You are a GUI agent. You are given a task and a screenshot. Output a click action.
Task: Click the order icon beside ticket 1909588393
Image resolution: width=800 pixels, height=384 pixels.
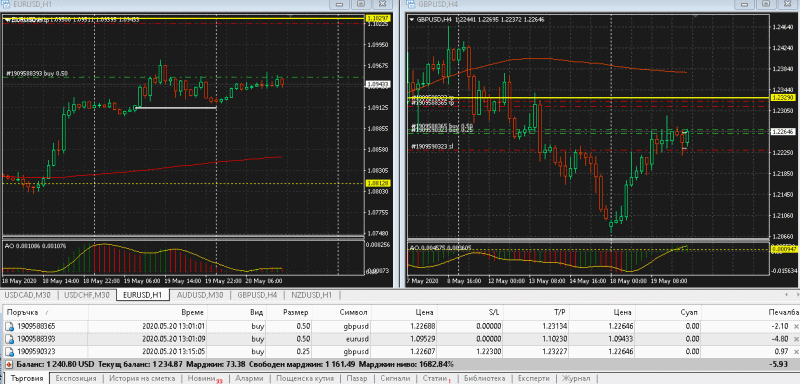click(x=9, y=339)
